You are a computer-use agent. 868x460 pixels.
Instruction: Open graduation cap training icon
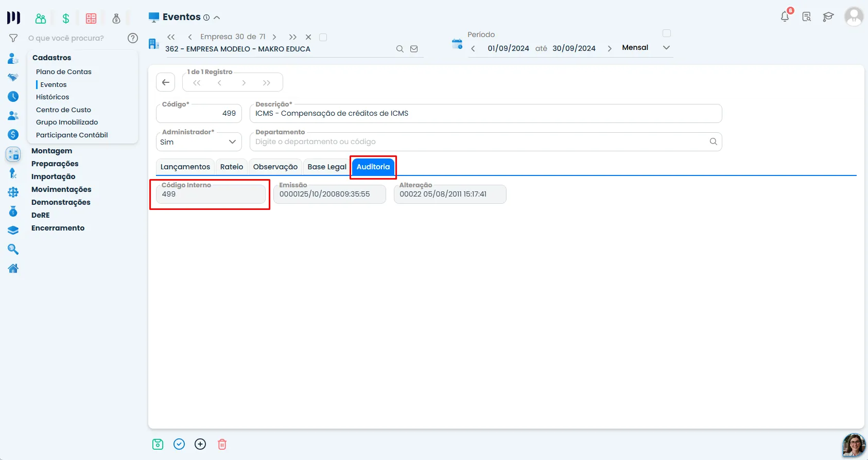(828, 17)
